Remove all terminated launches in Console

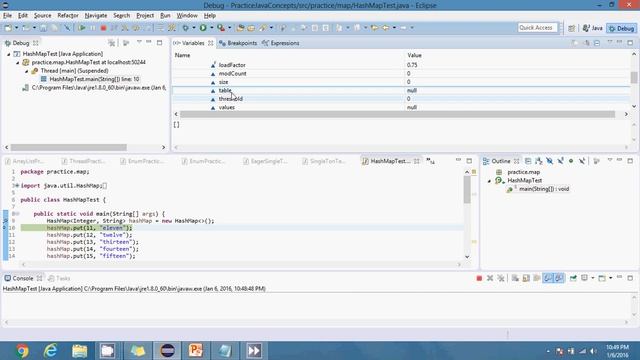tap(501, 278)
